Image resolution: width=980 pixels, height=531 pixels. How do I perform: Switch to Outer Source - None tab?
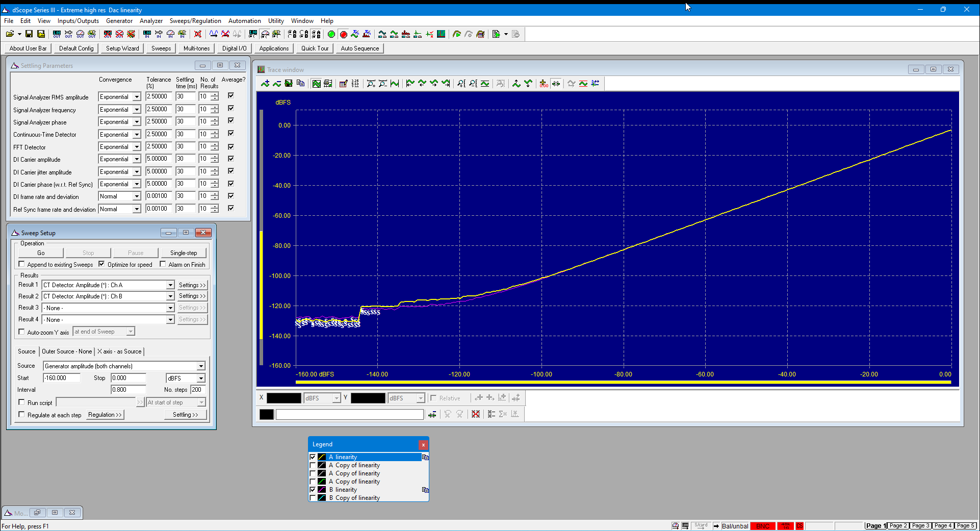(x=67, y=351)
